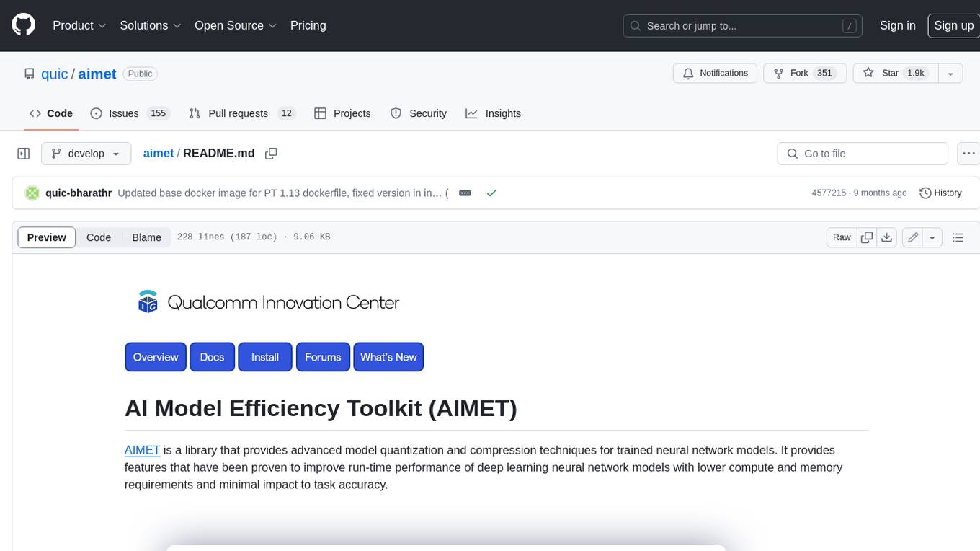Click the Sign up button
The width and height of the screenshot is (980, 551).
953,25
